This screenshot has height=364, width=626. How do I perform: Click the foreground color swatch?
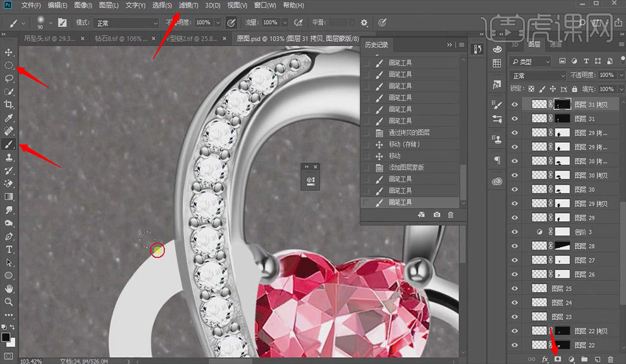click(x=6, y=337)
